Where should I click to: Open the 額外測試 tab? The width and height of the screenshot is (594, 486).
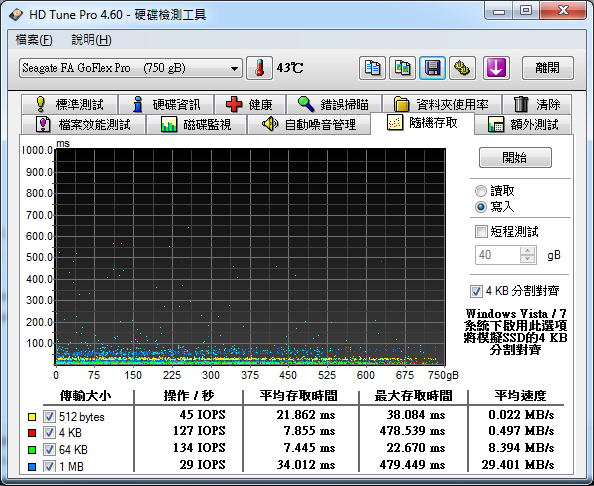(523, 124)
